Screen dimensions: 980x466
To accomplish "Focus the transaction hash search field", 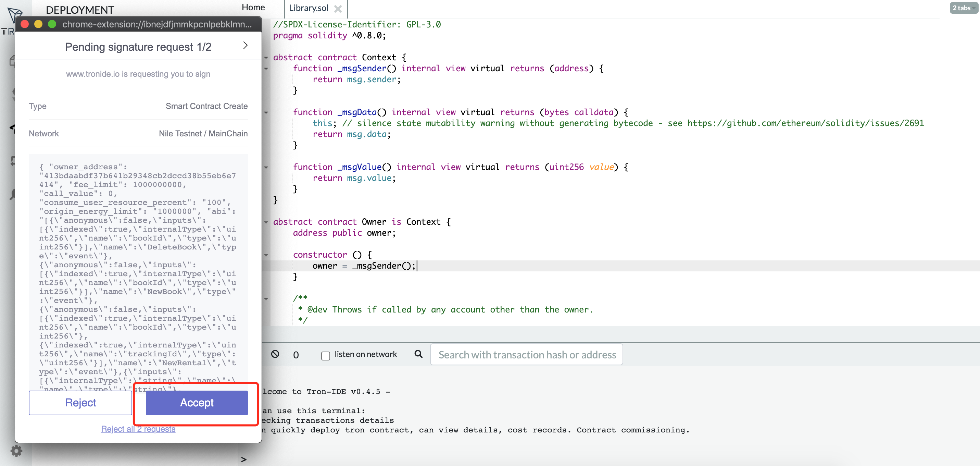I will (526, 354).
